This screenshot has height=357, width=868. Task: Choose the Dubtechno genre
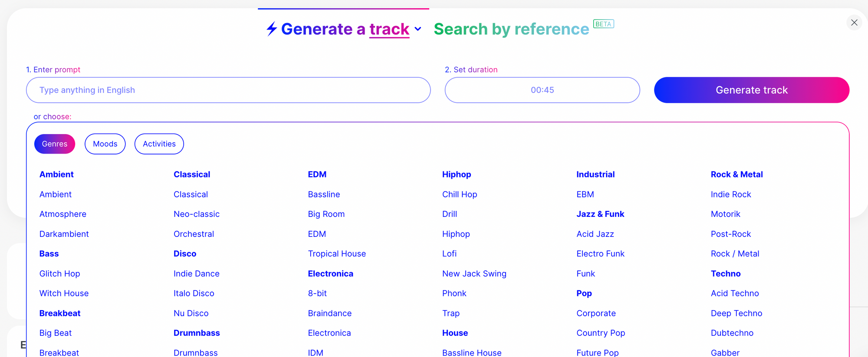tap(732, 333)
